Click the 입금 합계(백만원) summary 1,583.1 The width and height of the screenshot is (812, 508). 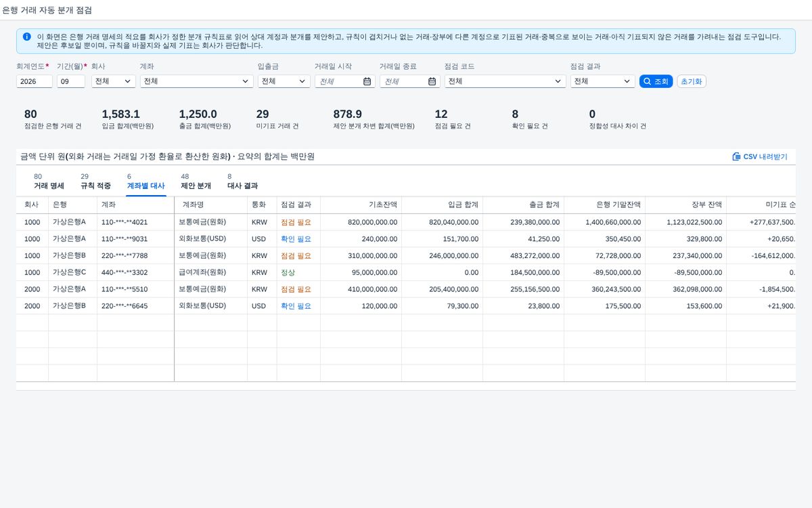pos(127,119)
